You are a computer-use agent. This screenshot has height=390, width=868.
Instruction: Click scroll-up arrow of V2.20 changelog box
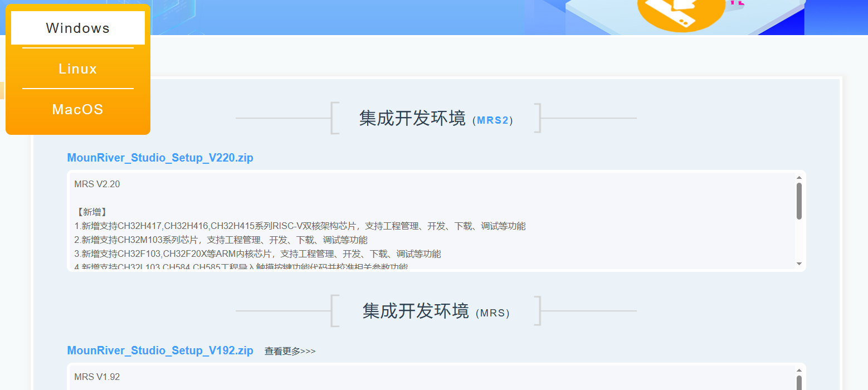coord(799,178)
